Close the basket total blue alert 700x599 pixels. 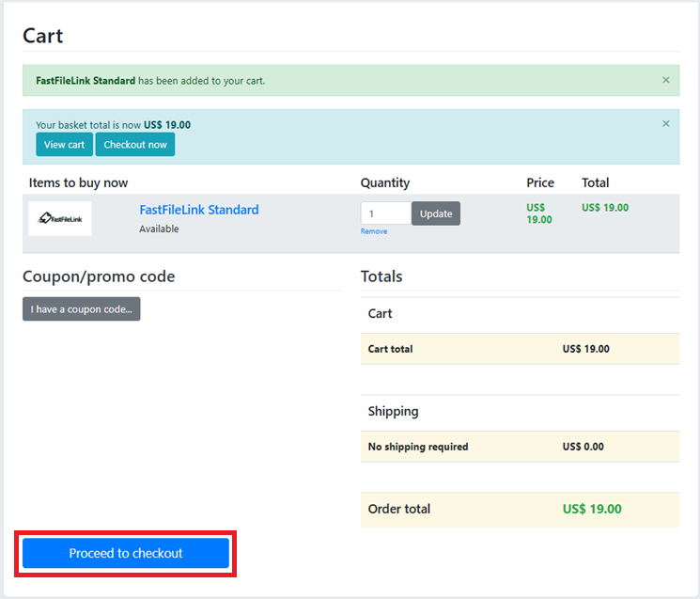pyautogui.click(x=665, y=124)
